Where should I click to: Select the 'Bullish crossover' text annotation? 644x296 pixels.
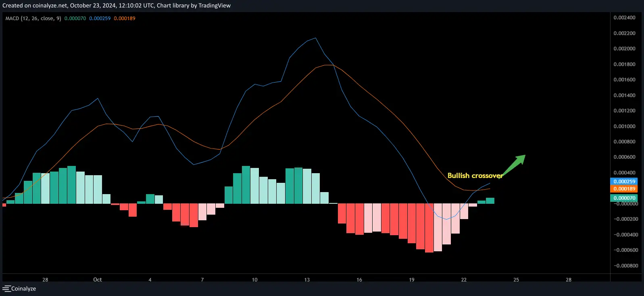[x=475, y=176]
